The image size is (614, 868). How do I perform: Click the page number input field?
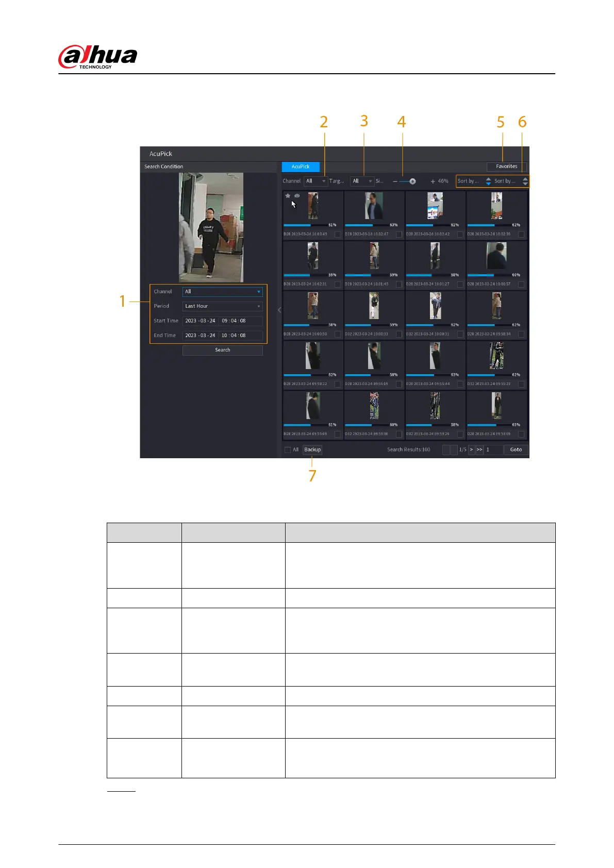tap(493, 450)
